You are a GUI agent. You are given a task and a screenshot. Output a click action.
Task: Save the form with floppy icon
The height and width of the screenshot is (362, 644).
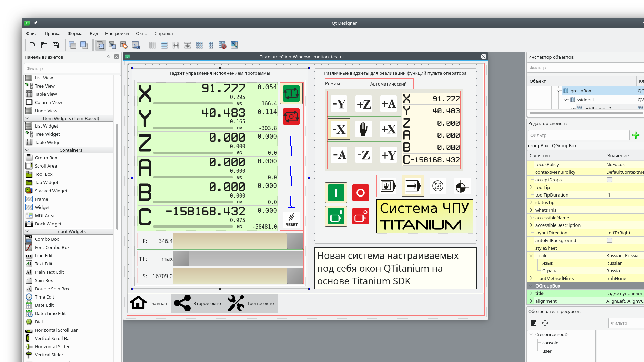click(x=56, y=45)
